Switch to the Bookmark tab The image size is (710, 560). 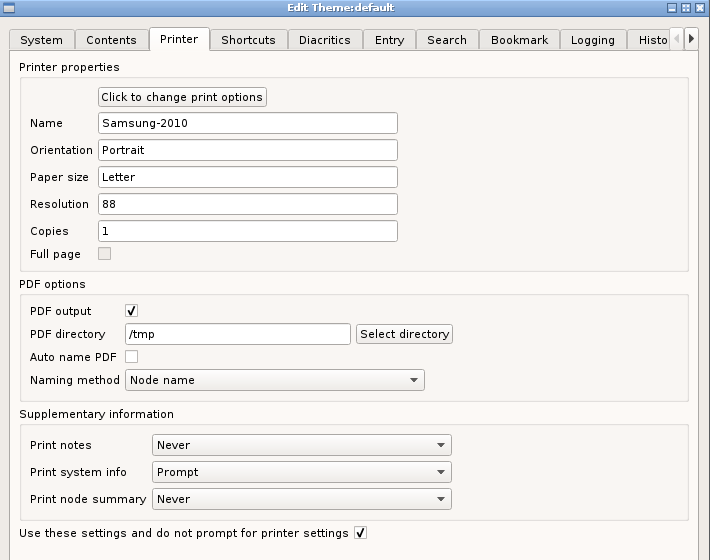[519, 40]
